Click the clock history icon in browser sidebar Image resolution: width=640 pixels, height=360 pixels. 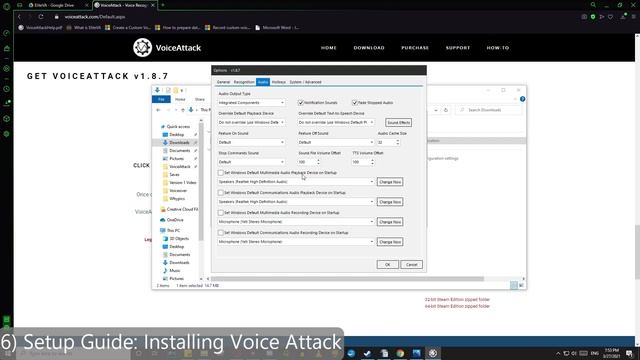click(x=7, y=89)
